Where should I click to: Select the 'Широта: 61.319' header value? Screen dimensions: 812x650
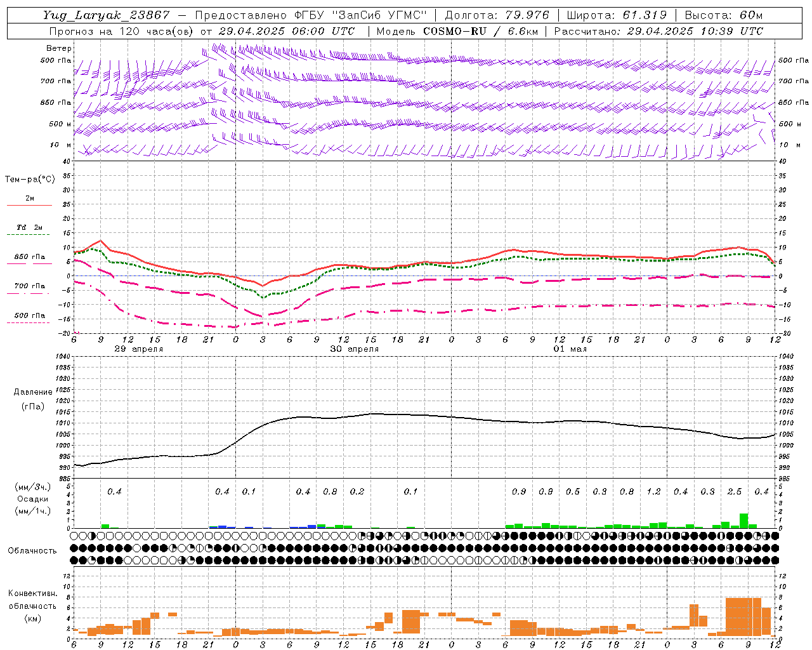coord(617,15)
